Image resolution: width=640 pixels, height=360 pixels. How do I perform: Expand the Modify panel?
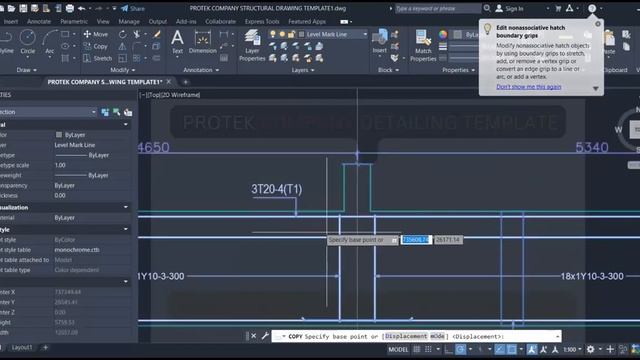point(122,70)
